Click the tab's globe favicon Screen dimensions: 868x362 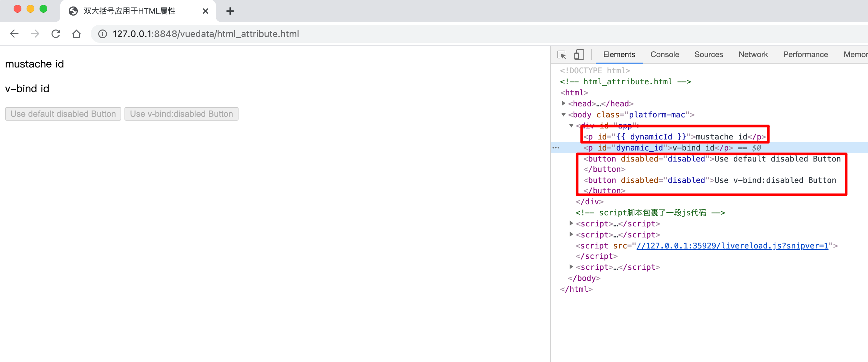pyautogui.click(x=73, y=11)
